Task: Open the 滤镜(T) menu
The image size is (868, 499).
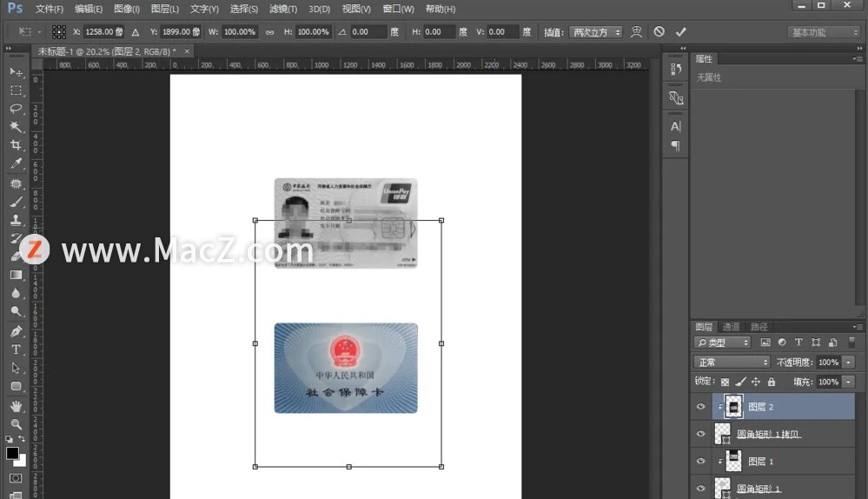Action: coord(282,9)
